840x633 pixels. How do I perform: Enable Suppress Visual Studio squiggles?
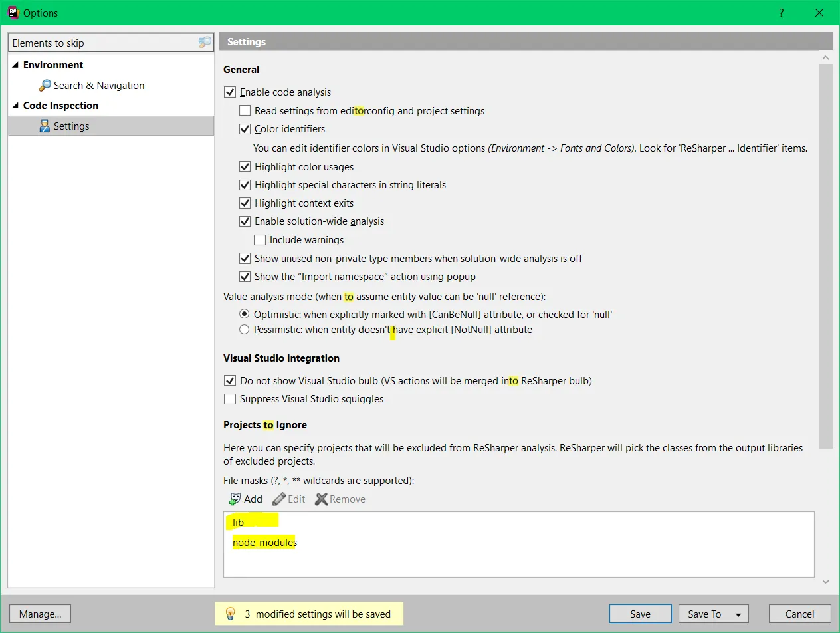click(x=230, y=399)
